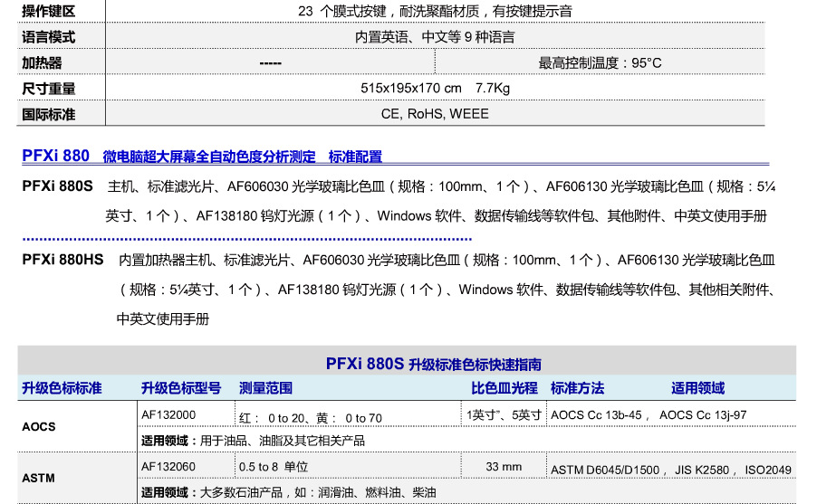Click the text 内置英语、中文等 9 种语言
Screen dimensions: 836x504
(x=435, y=37)
